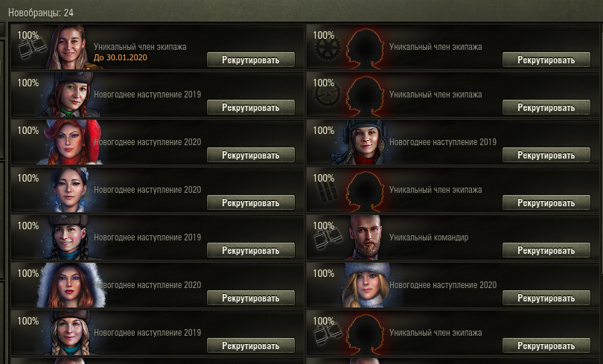Click the portrait of the woman in the white fur hood
Viewport: 603px width, 364px height.
tap(71, 285)
